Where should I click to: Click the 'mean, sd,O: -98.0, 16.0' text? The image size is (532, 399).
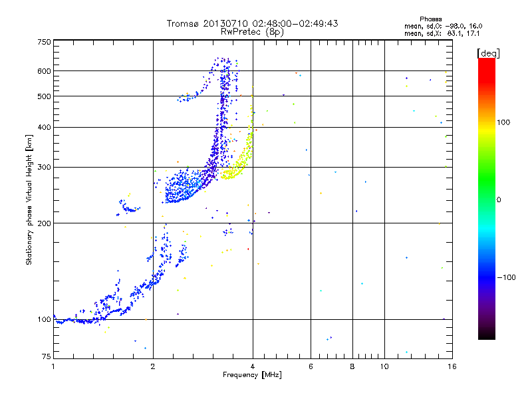(x=443, y=26)
